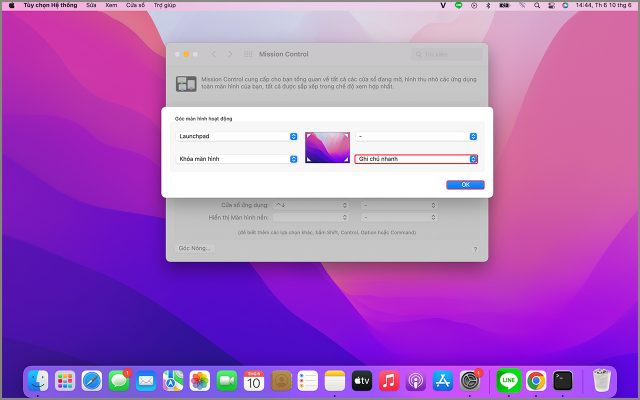Screen dimensions: 640x400
Task: Open the App Store from the dock
Action: [443, 380]
